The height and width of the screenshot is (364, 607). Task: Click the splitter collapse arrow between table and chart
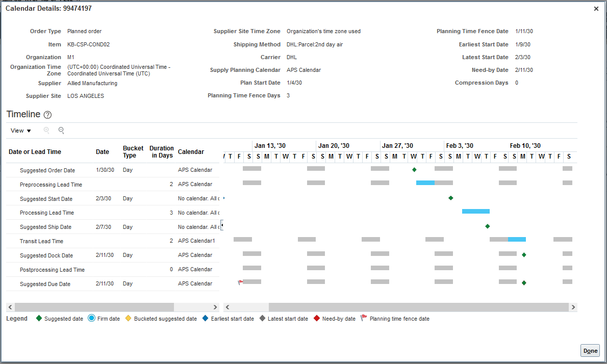222,225
